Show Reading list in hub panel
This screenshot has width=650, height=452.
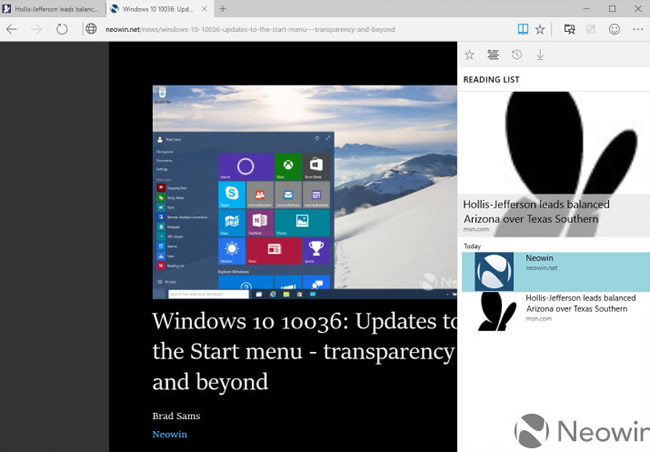click(x=493, y=55)
